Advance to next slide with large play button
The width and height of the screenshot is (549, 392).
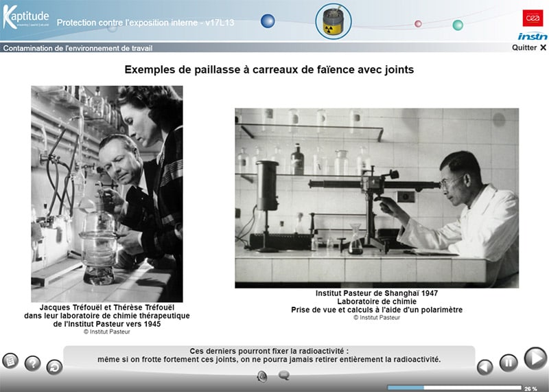tap(535, 358)
